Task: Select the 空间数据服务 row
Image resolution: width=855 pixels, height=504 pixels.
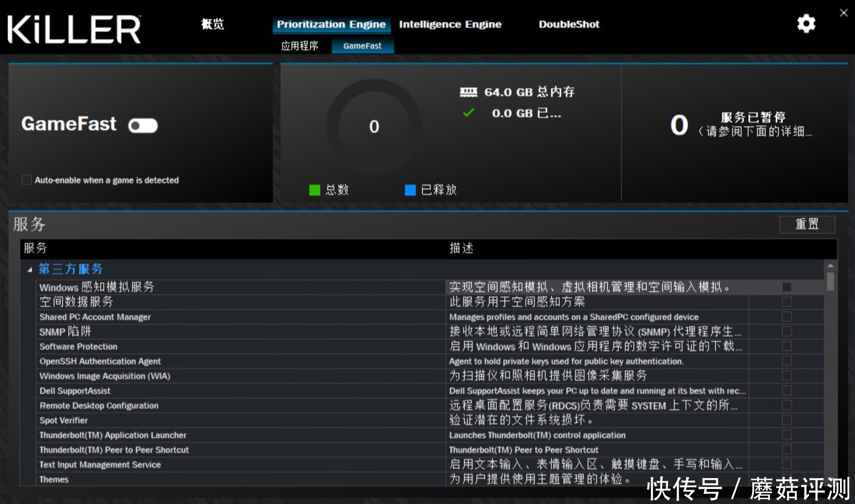Action: point(430,301)
